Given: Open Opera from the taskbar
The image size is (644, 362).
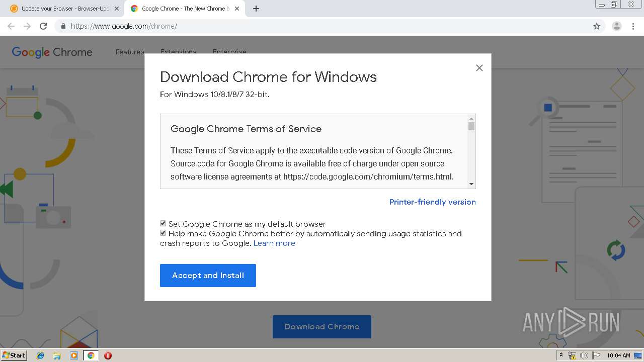Looking at the screenshot, I should coord(108,355).
